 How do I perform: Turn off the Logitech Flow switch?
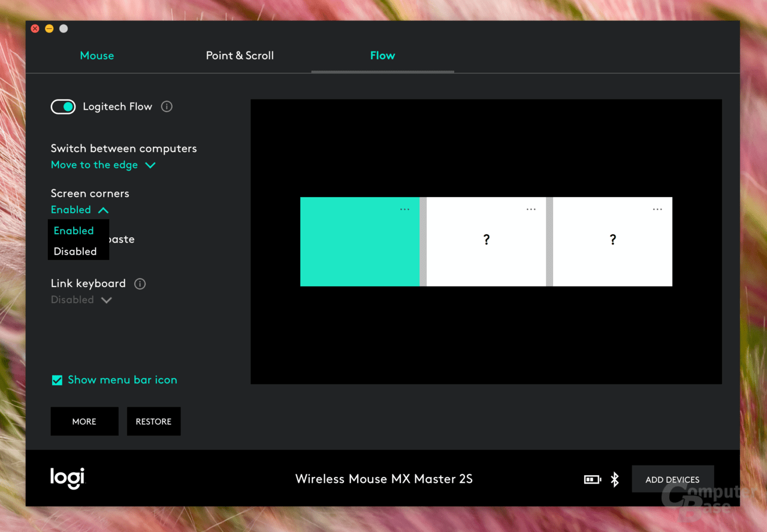[x=63, y=107]
